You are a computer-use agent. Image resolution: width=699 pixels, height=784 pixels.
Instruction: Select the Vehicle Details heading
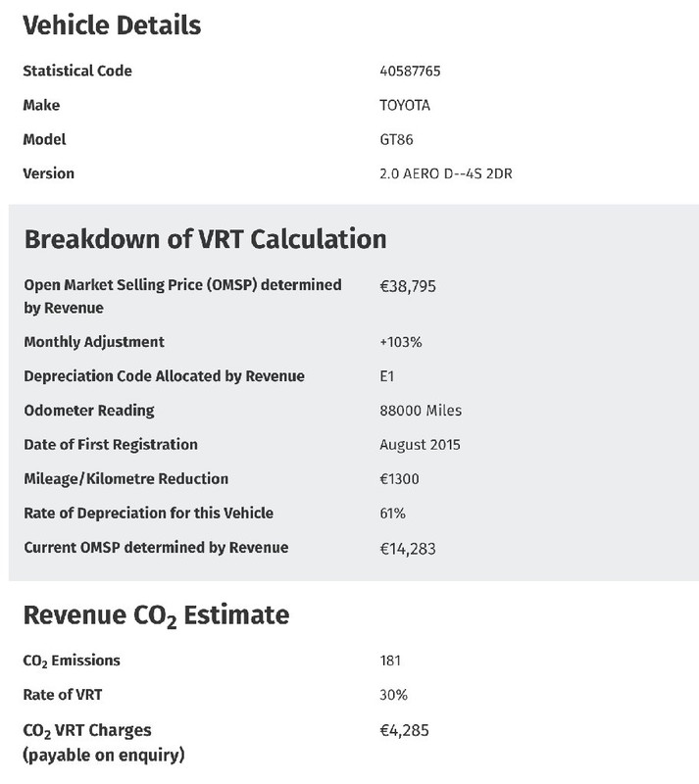112,25
